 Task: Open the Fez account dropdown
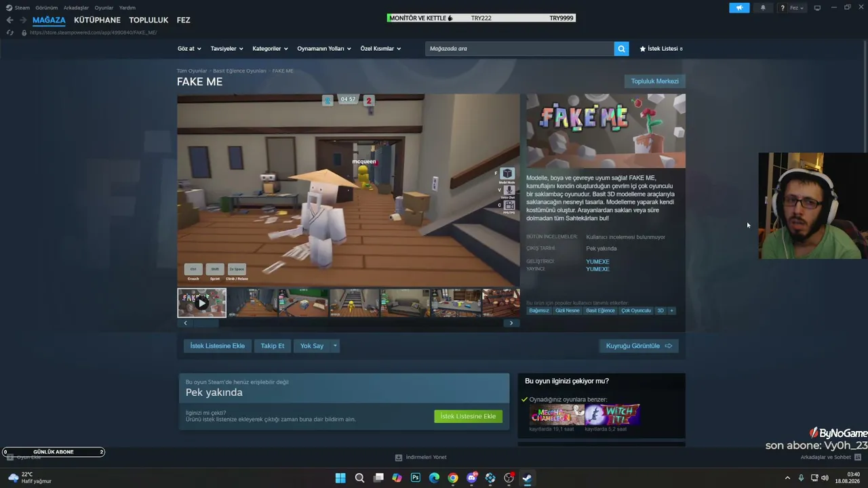(797, 8)
